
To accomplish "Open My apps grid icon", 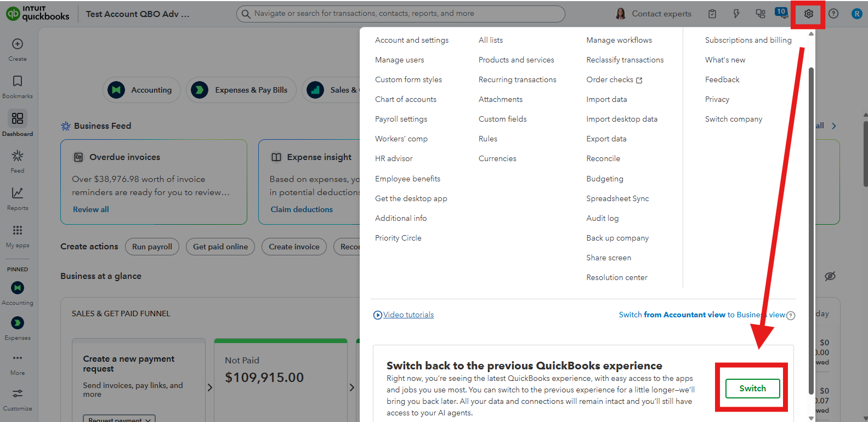I will coord(18,230).
